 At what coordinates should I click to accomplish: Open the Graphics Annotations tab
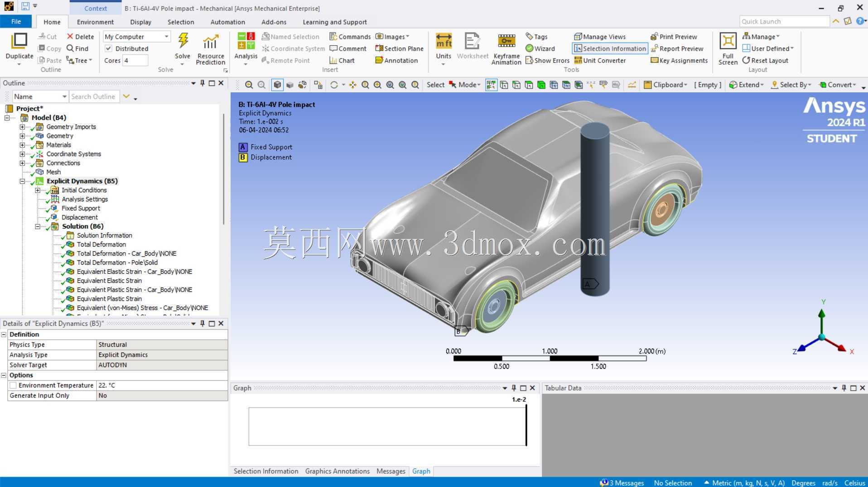click(x=337, y=471)
